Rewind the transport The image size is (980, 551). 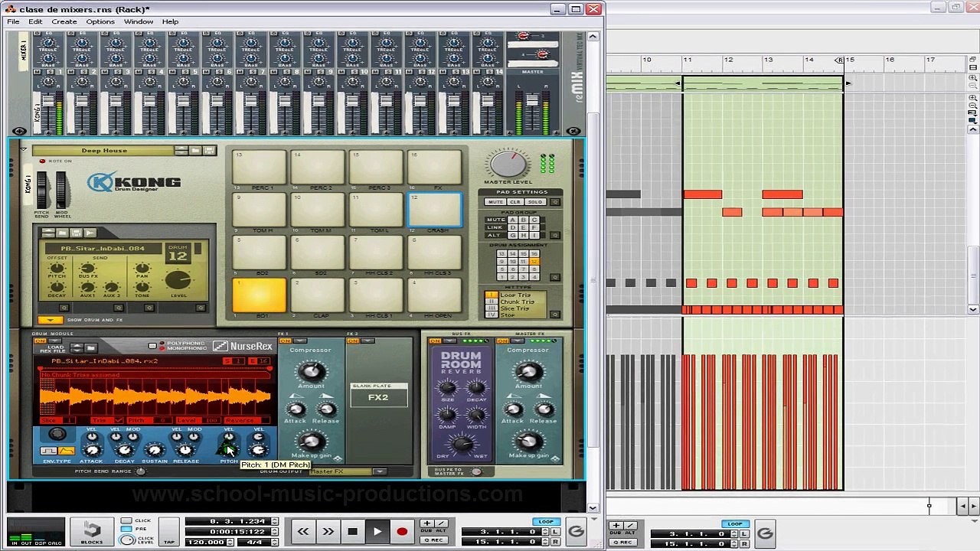coord(303,531)
